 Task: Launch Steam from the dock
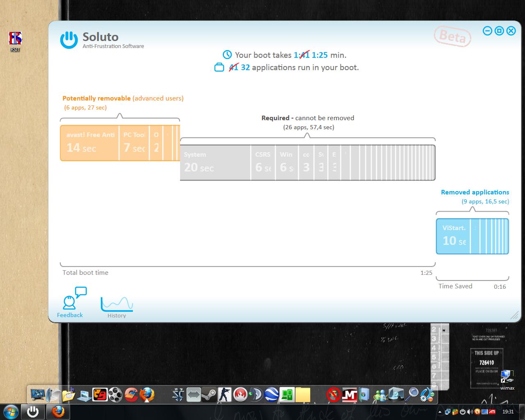click(209, 395)
